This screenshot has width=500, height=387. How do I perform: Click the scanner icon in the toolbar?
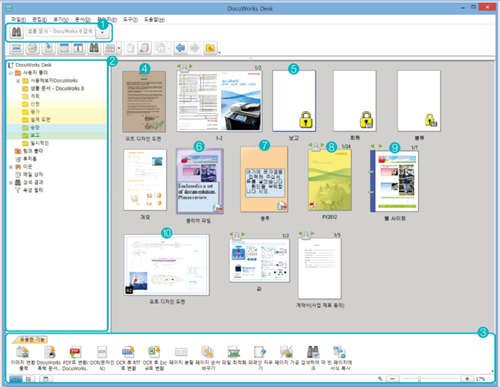(x=17, y=48)
